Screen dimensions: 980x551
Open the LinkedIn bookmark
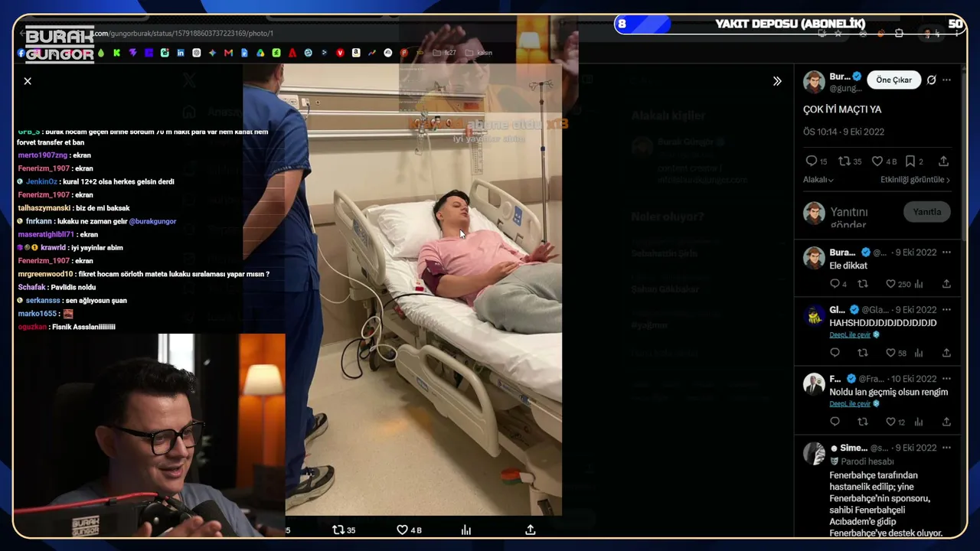pyautogui.click(x=181, y=53)
